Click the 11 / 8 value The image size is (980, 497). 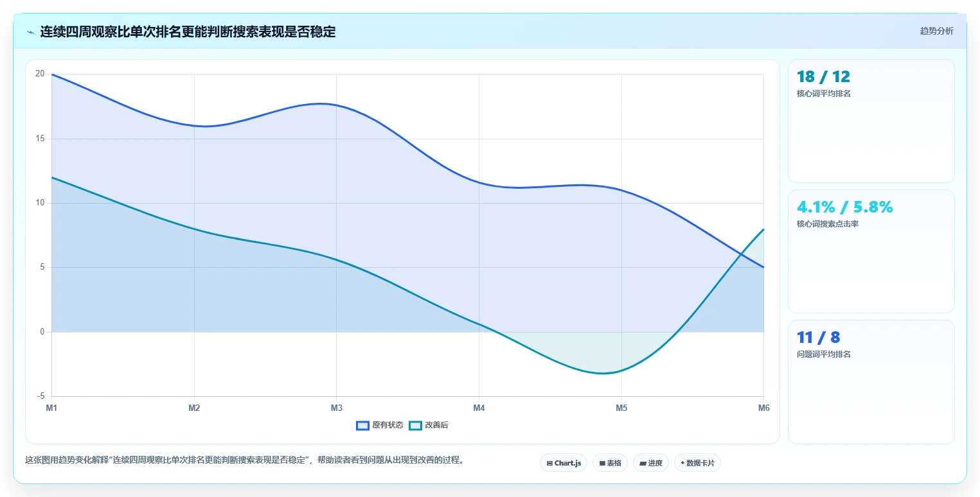(818, 337)
